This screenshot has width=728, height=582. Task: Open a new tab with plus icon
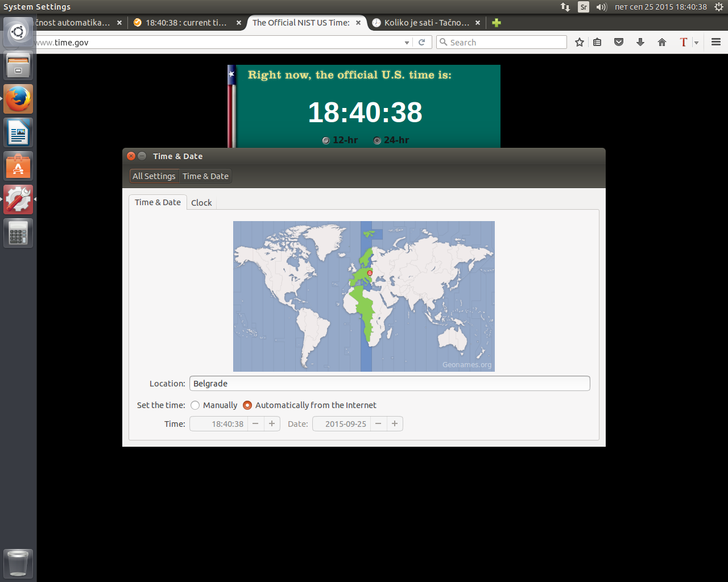pyautogui.click(x=497, y=23)
